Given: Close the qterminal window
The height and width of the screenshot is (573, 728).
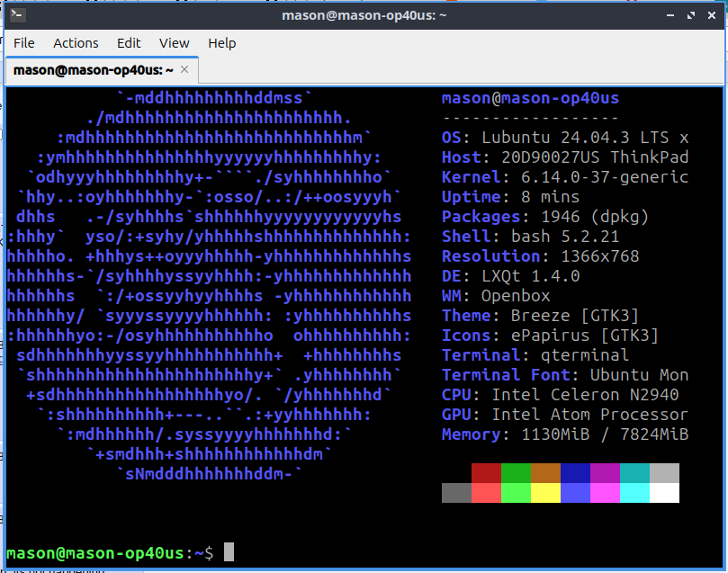Looking at the screenshot, I should [x=711, y=15].
